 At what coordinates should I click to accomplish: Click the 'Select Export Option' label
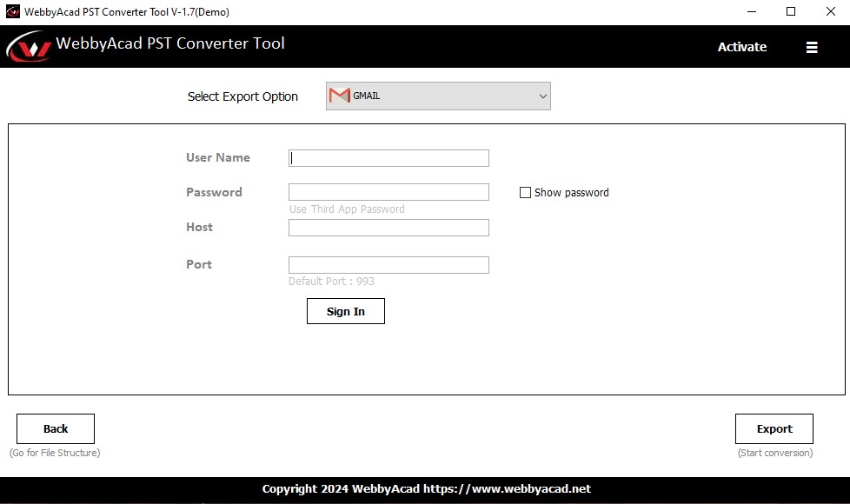pyautogui.click(x=242, y=96)
